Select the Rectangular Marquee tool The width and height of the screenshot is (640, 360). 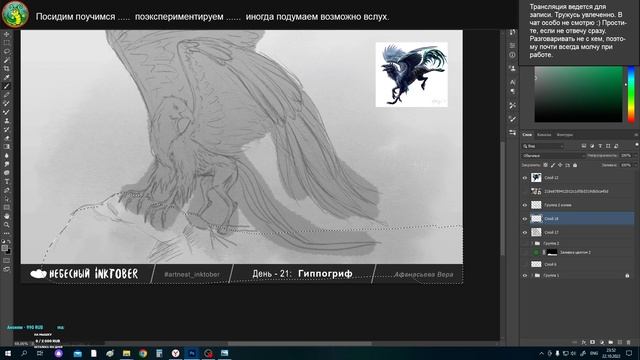(7, 43)
